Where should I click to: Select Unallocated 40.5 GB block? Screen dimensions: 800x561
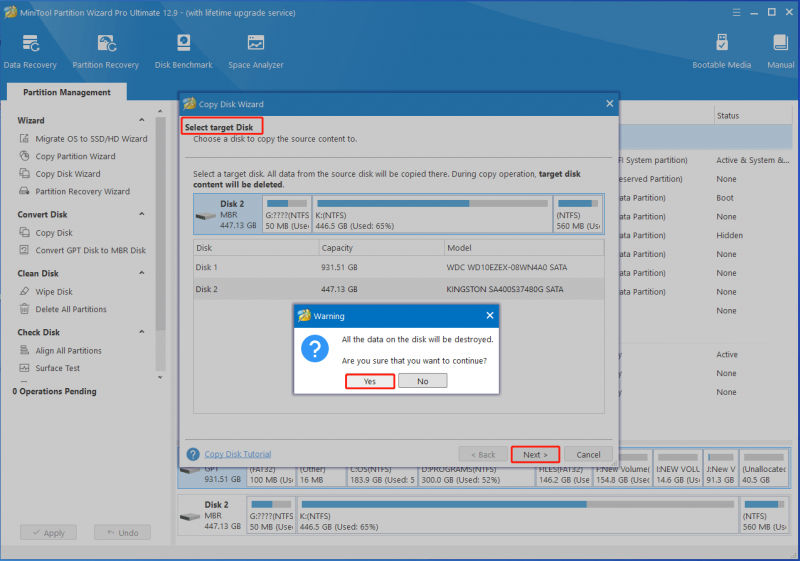click(764, 468)
